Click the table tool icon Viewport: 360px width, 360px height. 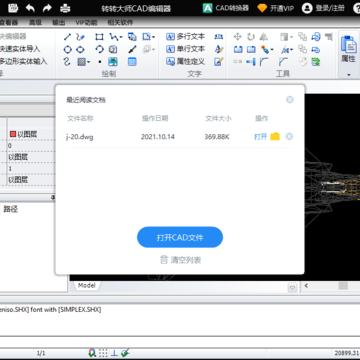pos(132,62)
